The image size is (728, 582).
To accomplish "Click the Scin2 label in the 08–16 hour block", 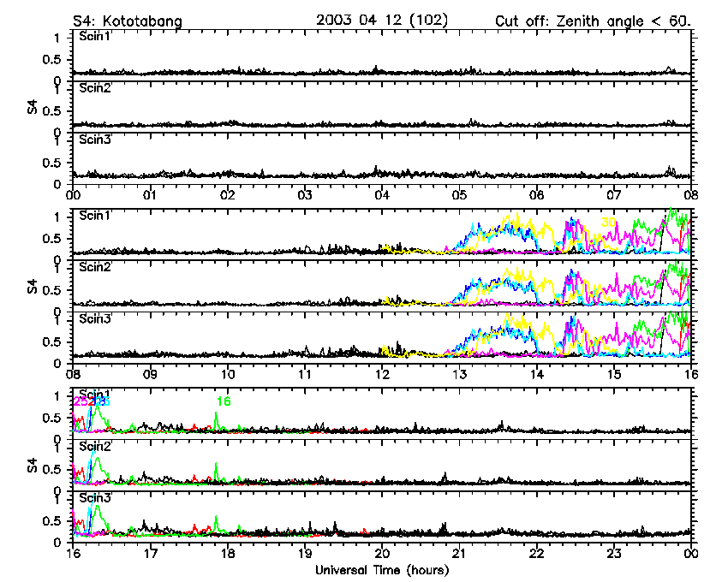I will (95, 267).
